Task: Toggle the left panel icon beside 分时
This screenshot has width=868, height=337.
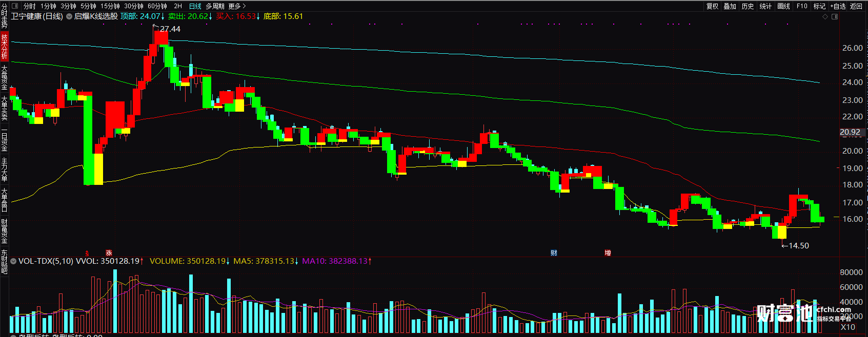Action: pyautogui.click(x=15, y=6)
